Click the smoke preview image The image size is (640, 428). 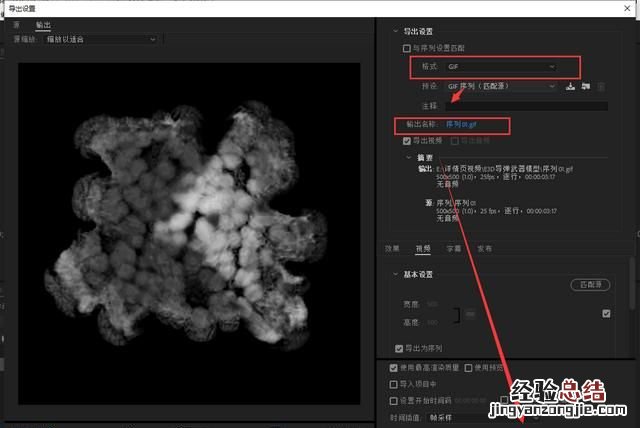[x=189, y=233]
